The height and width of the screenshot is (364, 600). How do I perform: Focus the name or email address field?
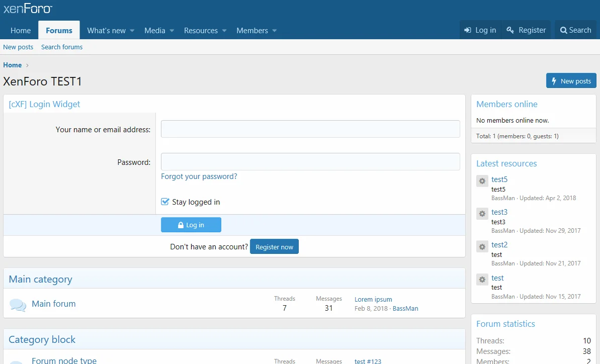pos(310,129)
